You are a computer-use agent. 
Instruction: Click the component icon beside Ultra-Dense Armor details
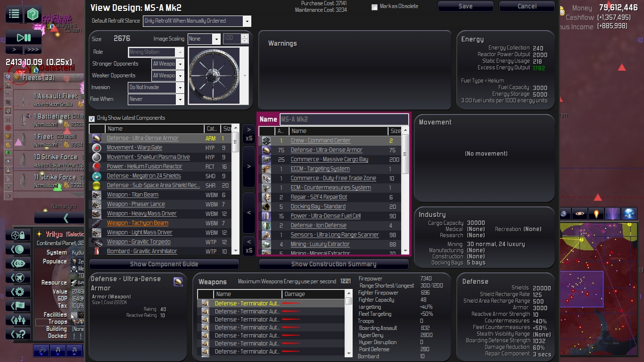[178, 282]
